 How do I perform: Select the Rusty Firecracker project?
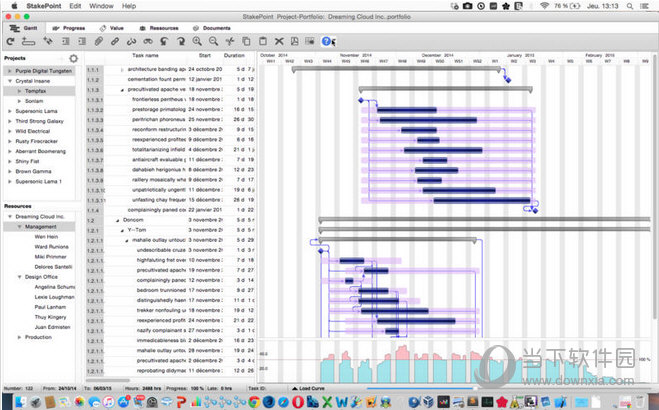tap(37, 141)
